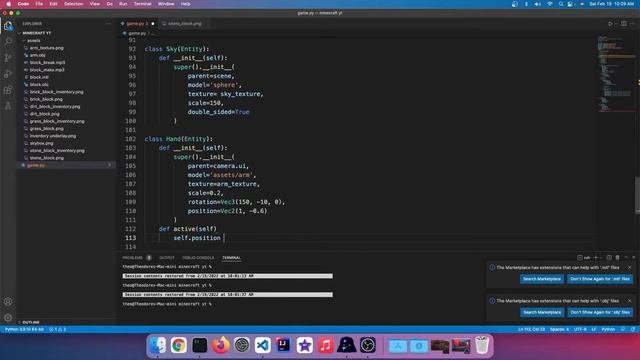Screen dimensions: 640x360
Task: Close the terminal panel
Action: point(633,258)
